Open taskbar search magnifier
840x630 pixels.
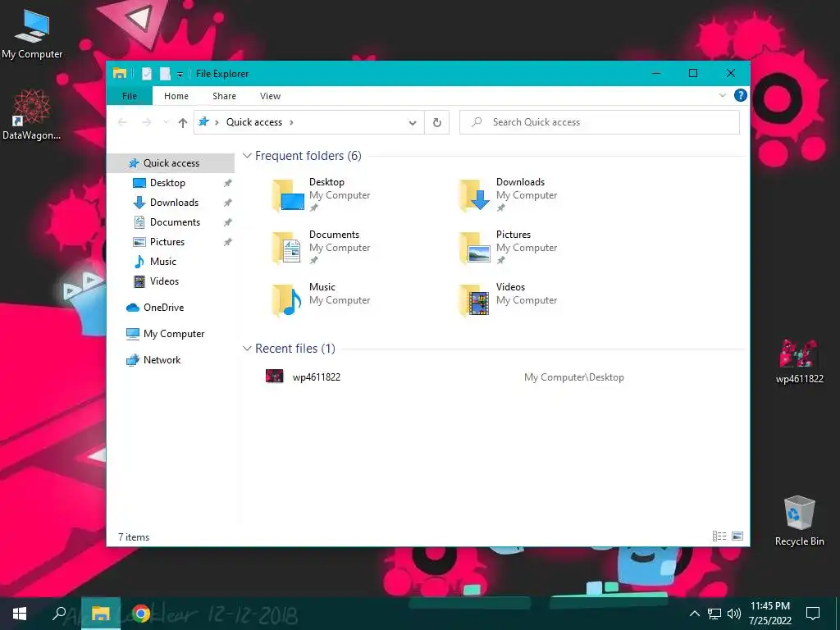[x=59, y=614]
